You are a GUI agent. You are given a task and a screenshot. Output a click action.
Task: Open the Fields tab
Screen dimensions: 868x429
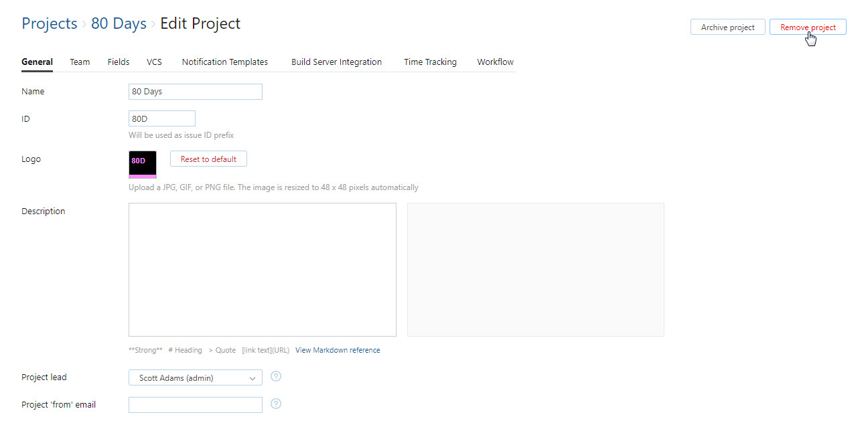[119, 62]
